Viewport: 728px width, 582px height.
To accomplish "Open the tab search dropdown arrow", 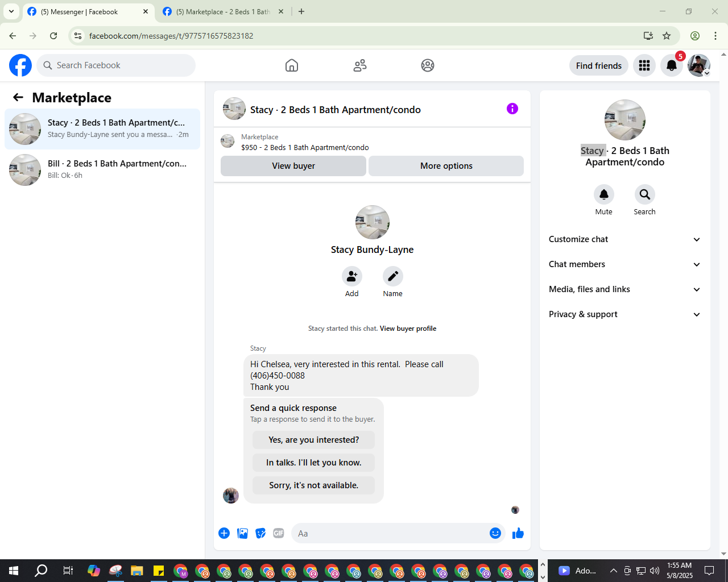I will click(11, 11).
